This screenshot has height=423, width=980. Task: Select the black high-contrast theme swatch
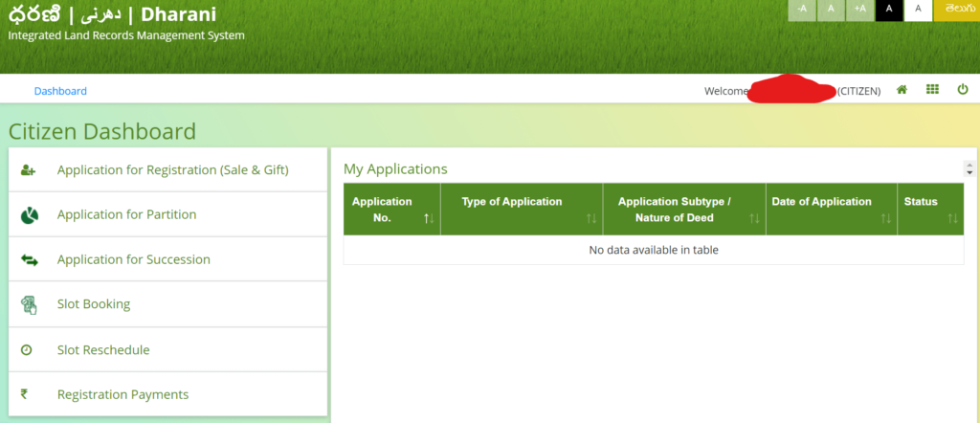pos(889,10)
